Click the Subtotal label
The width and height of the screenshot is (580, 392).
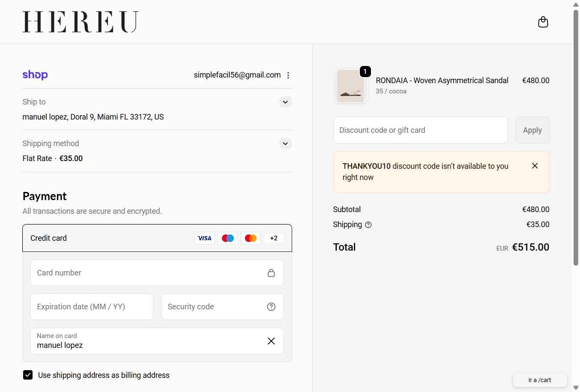(347, 209)
